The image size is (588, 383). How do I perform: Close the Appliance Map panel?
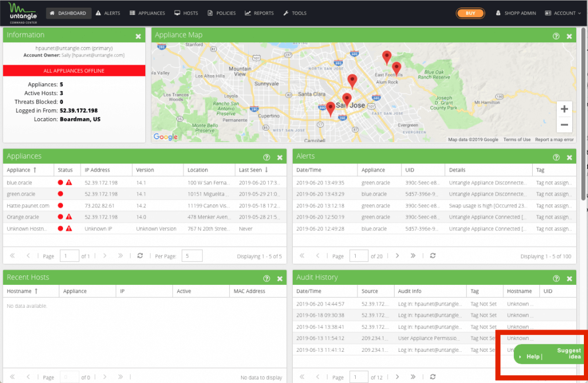569,36
